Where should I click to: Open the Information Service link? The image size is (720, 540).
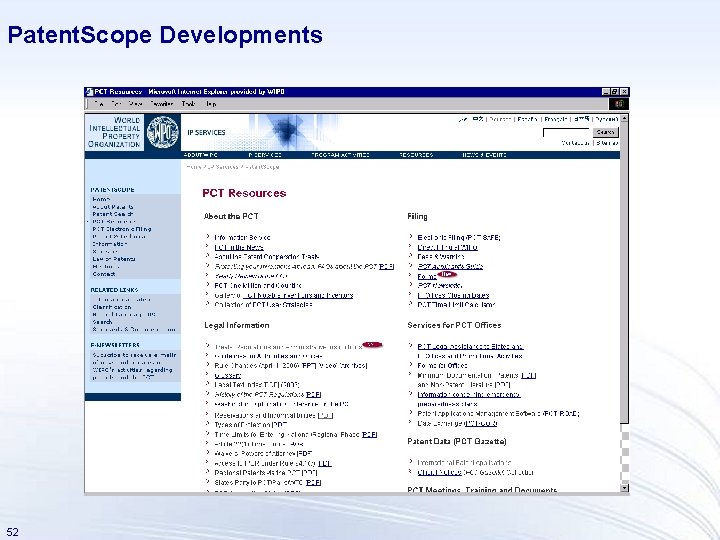coord(242,237)
